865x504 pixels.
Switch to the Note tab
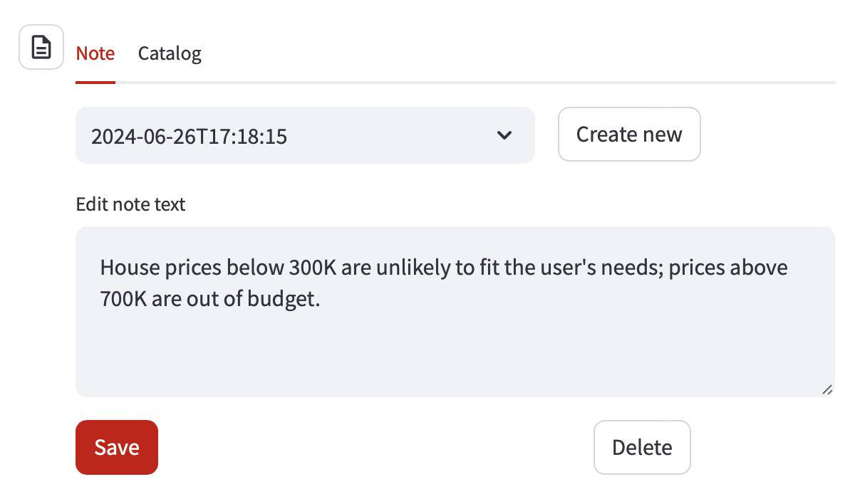(95, 53)
